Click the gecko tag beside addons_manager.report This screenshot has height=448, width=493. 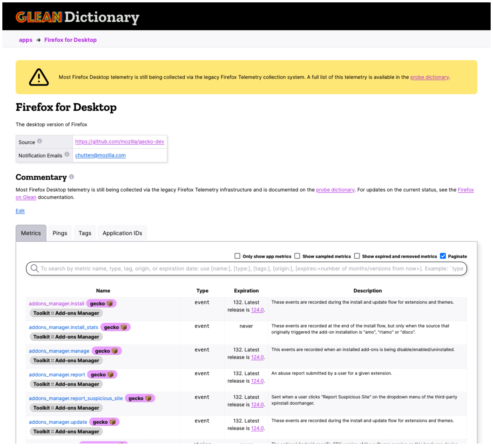coord(102,375)
